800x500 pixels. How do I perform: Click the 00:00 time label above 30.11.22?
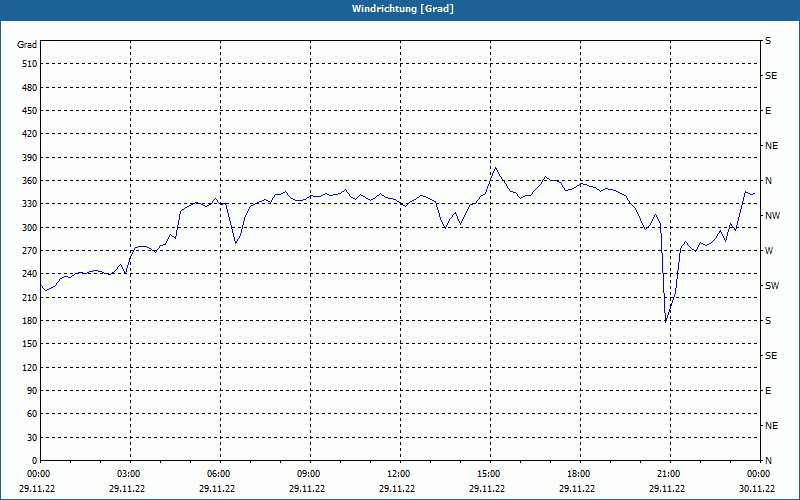click(758, 474)
